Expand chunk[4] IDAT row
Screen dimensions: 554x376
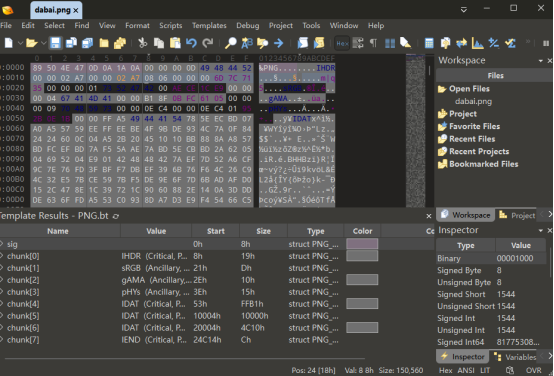[2, 304]
